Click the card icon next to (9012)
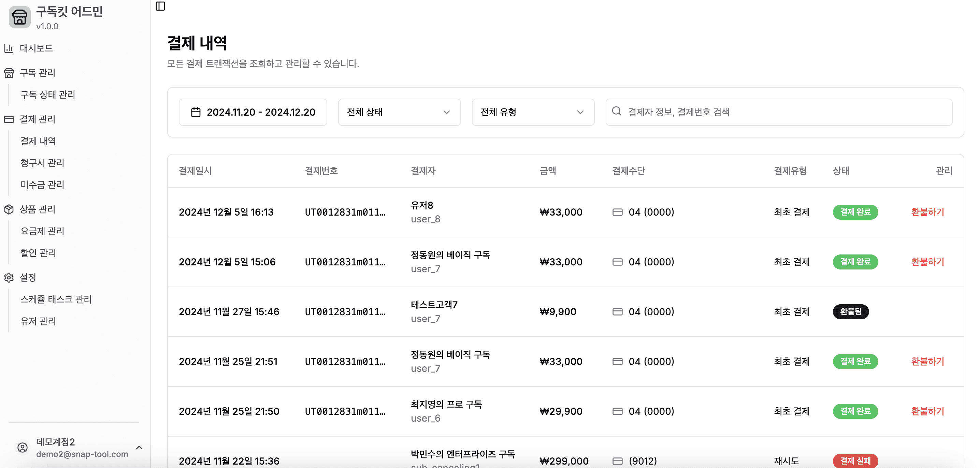Screen dimensions: 980x468 click(x=617, y=461)
